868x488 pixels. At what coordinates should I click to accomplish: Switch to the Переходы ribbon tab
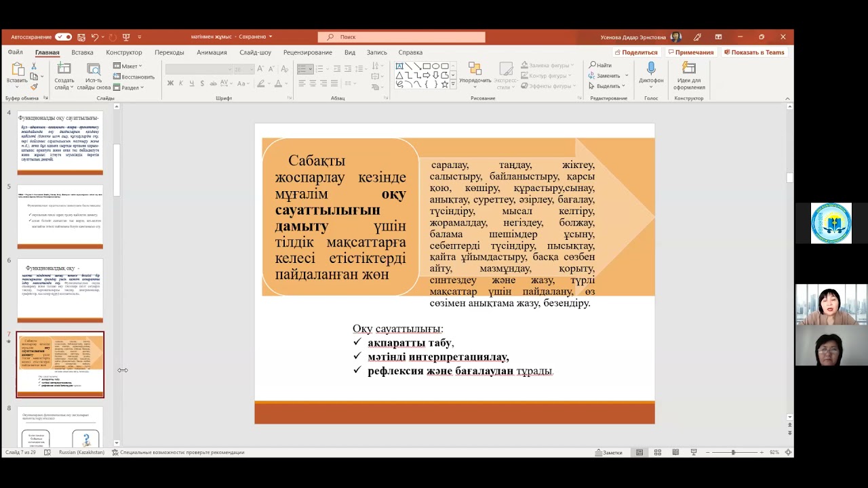pos(170,52)
